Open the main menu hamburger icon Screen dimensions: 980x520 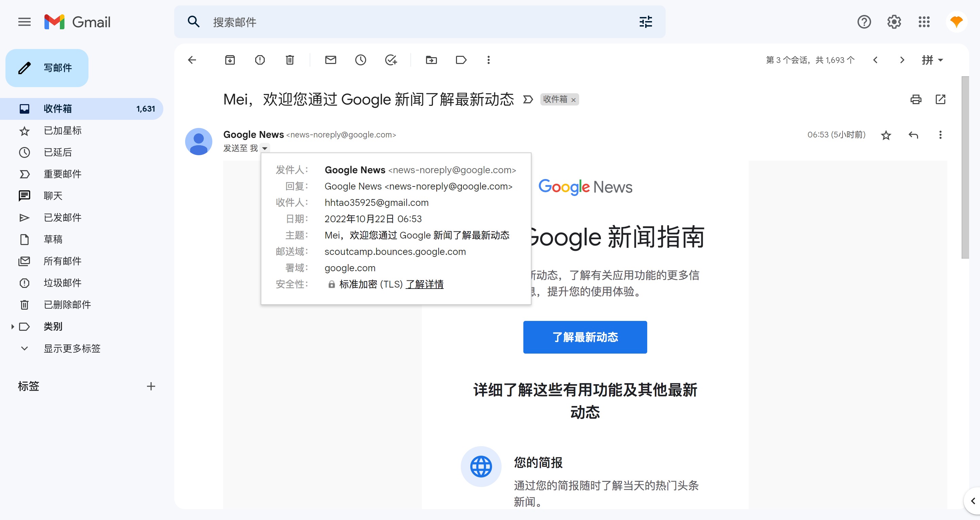pyautogui.click(x=24, y=22)
